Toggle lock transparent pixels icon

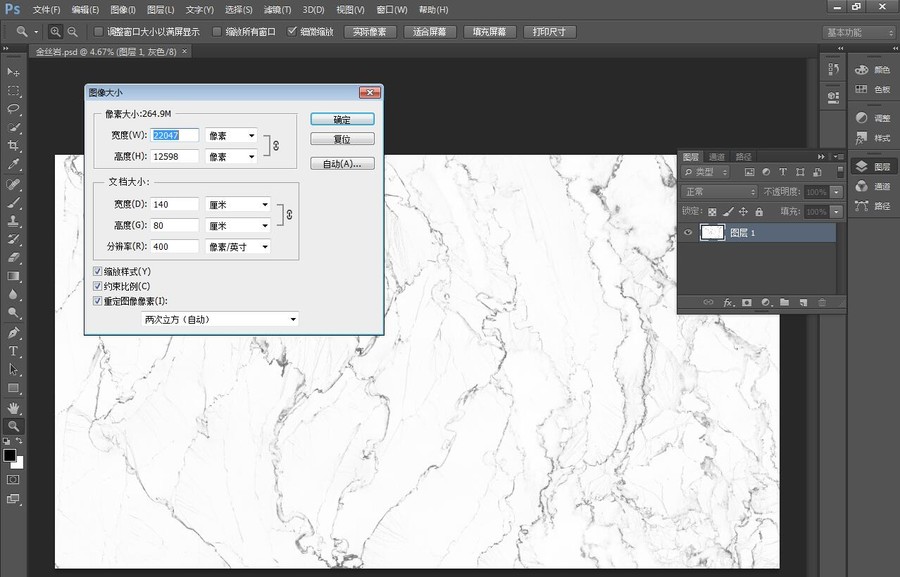[x=712, y=211]
